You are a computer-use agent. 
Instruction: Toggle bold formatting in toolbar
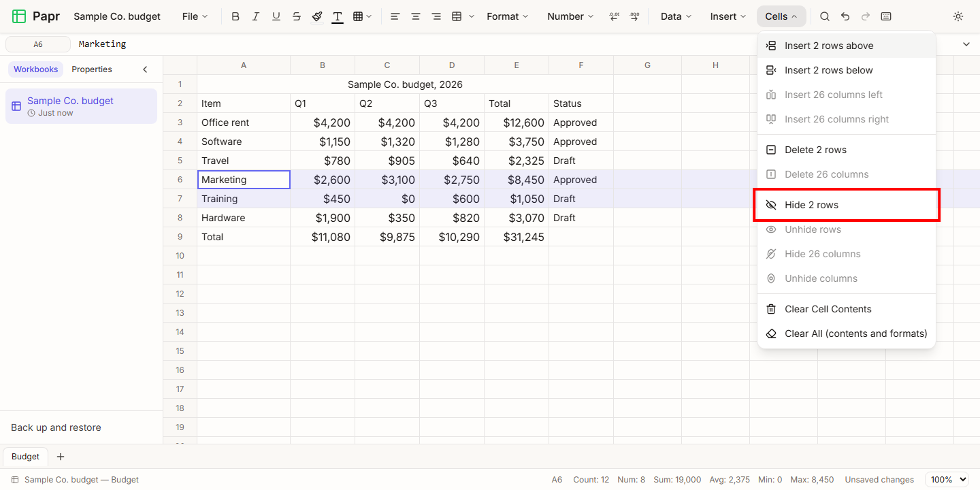point(235,16)
